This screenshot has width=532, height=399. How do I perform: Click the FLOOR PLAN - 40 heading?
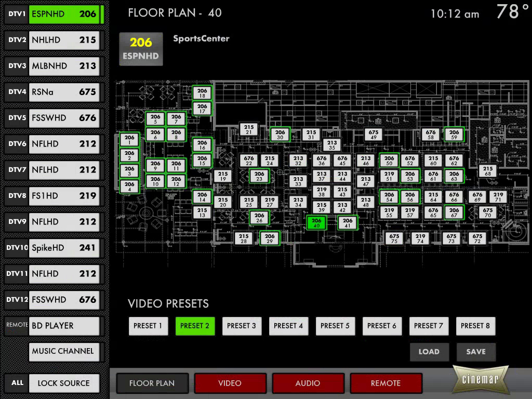tap(175, 13)
